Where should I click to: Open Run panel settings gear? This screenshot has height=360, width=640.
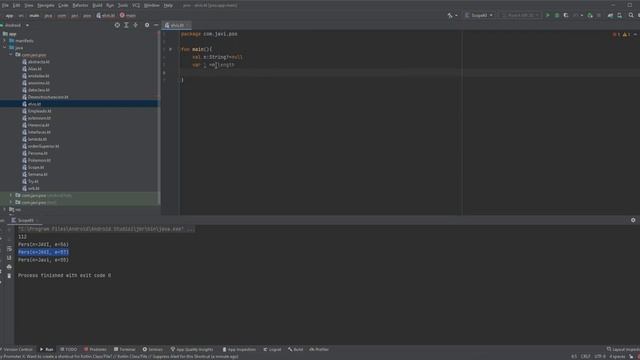click(x=633, y=220)
